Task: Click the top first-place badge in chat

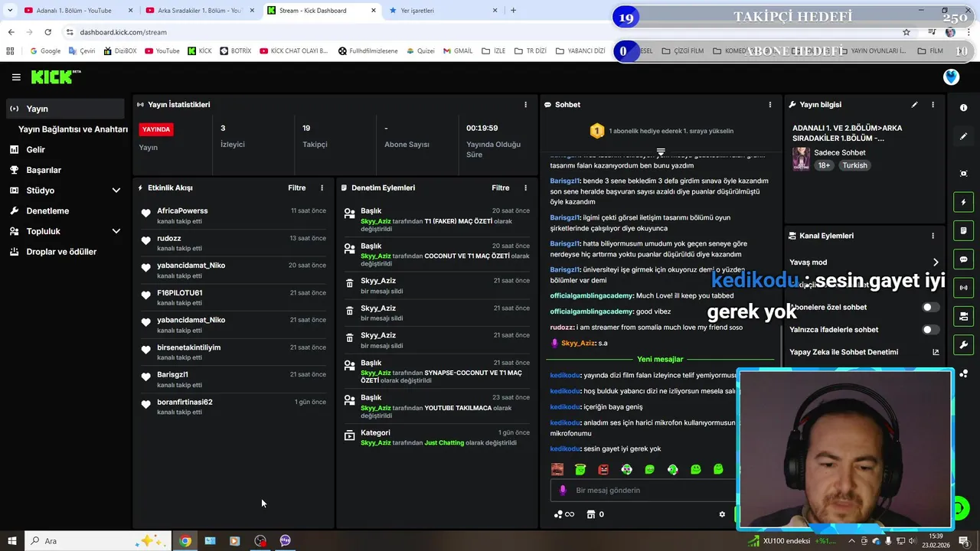Action: tap(597, 131)
